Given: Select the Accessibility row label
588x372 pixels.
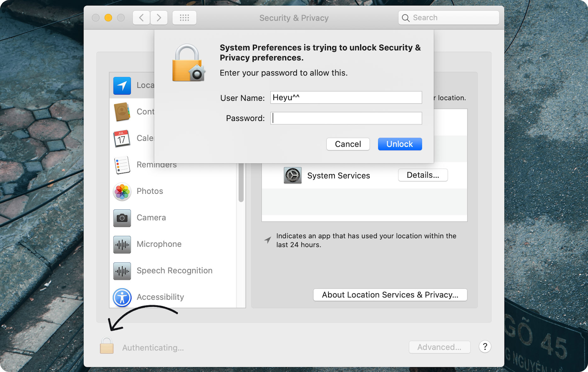Looking at the screenshot, I should pyautogui.click(x=160, y=297).
